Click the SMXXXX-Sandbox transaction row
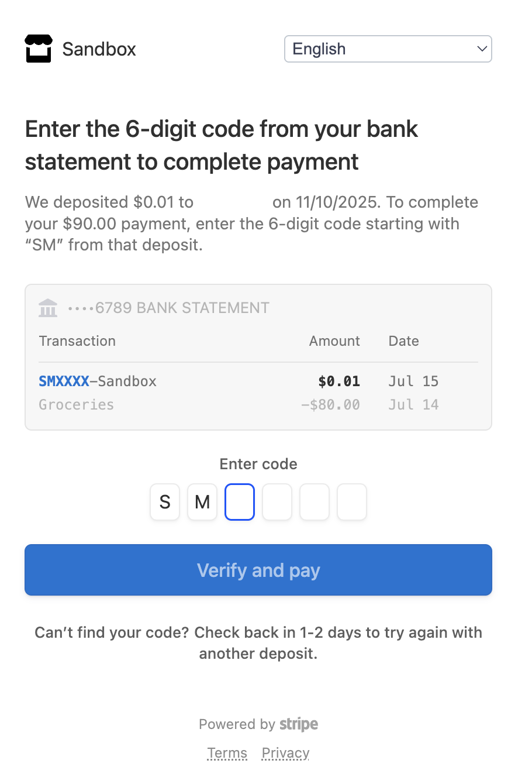 pos(98,381)
